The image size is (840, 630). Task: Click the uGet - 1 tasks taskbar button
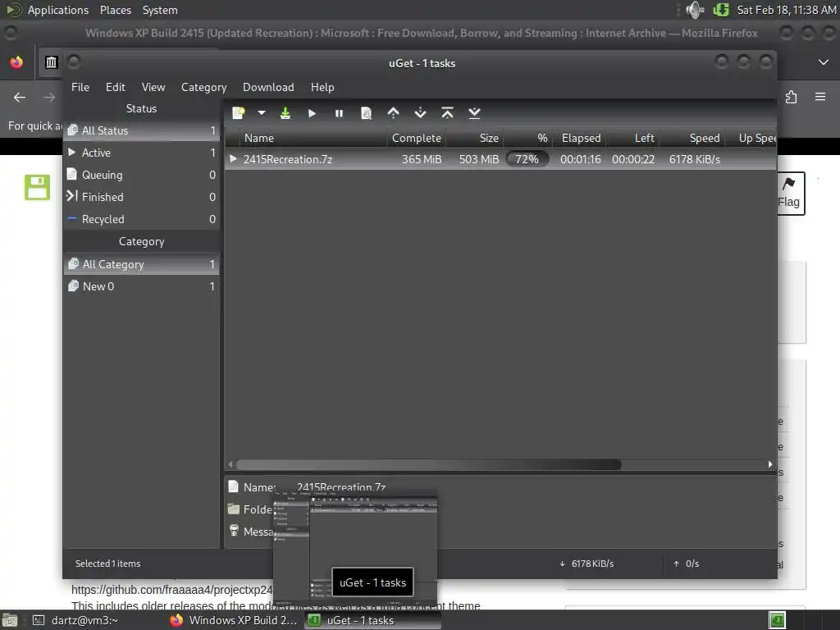point(373,620)
